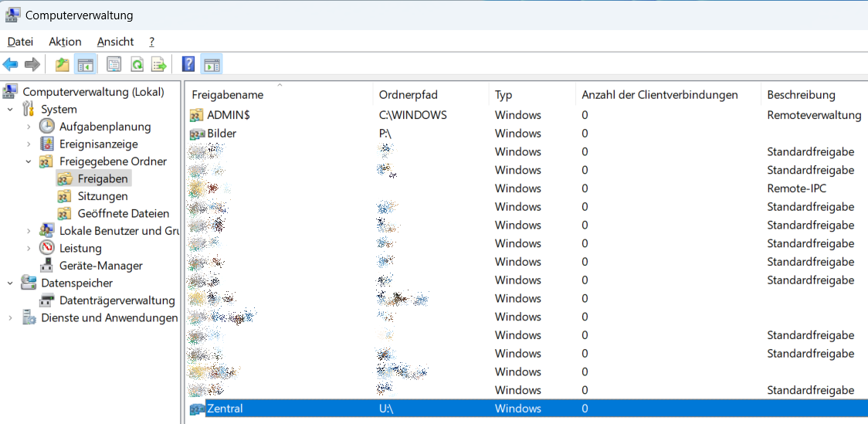Select Sitzungen in the tree
Screen dimensions: 868x424
[103, 196]
